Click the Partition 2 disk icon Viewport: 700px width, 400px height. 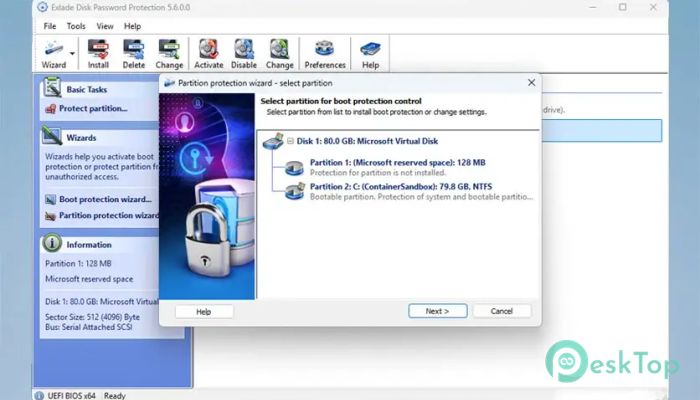click(x=295, y=192)
